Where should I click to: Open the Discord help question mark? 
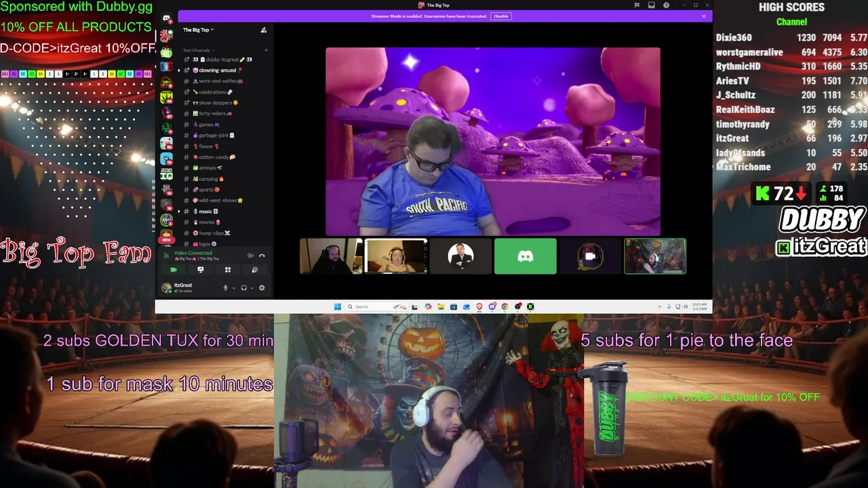click(666, 5)
